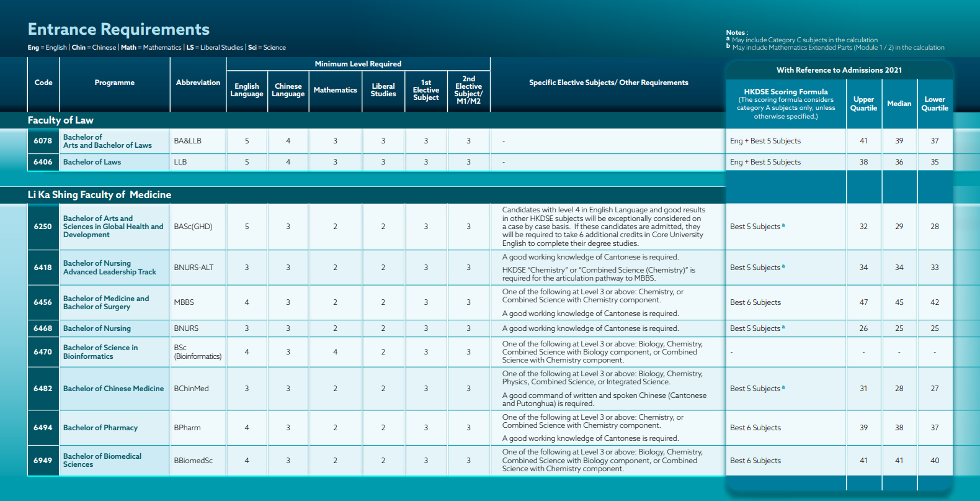
Task: Click lower quartile value 40 for BBiomedSc
Action: click(935, 461)
